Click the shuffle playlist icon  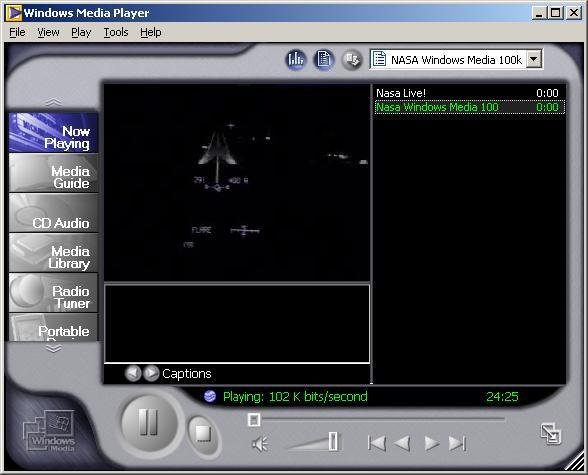coord(352,59)
